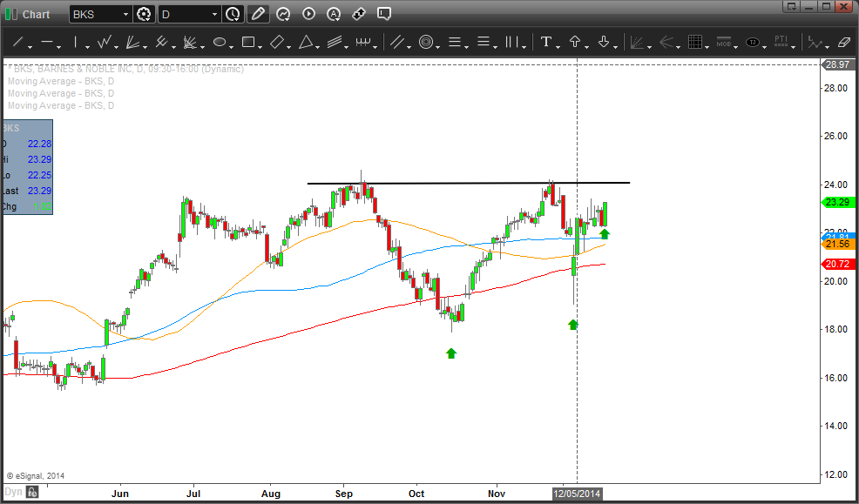The image size is (859, 504).
Task: Select the text annotation tool
Action: [545, 42]
